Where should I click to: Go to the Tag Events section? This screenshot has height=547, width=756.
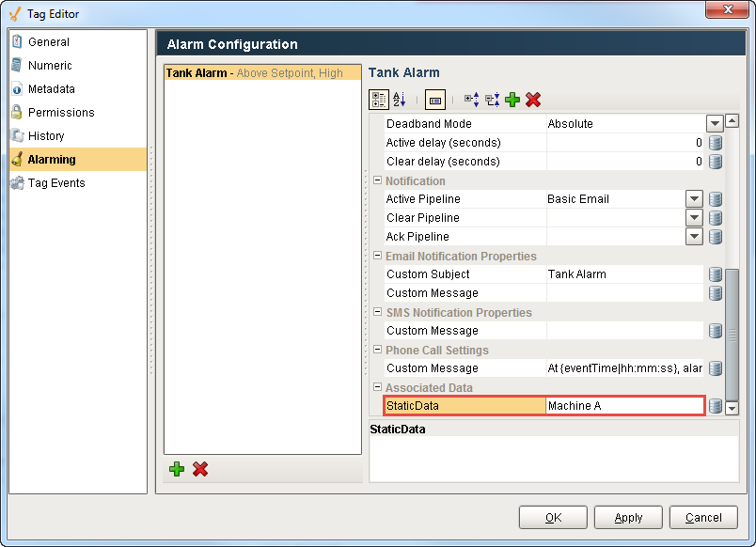(x=56, y=183)
